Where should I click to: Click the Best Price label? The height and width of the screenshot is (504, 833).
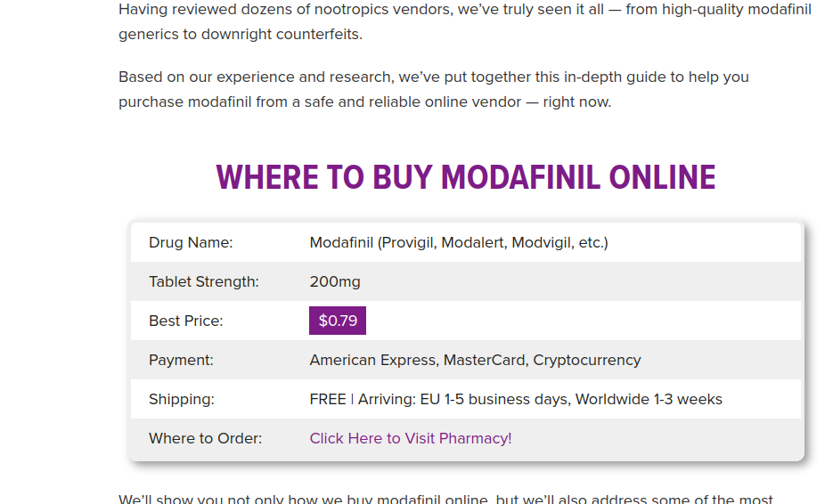tap(185, 321)
